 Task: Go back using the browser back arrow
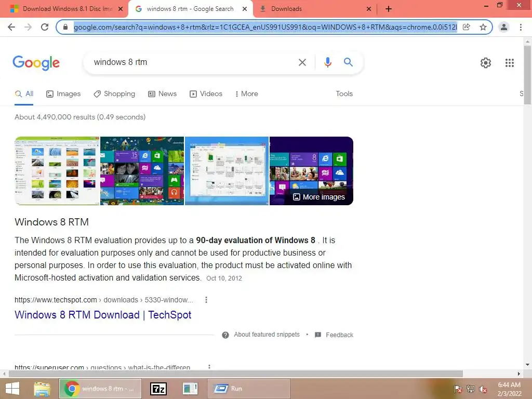11,27
